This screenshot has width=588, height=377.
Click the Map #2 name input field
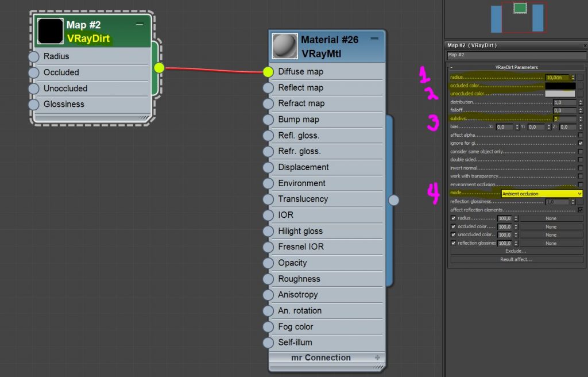(x=515, y=56)
